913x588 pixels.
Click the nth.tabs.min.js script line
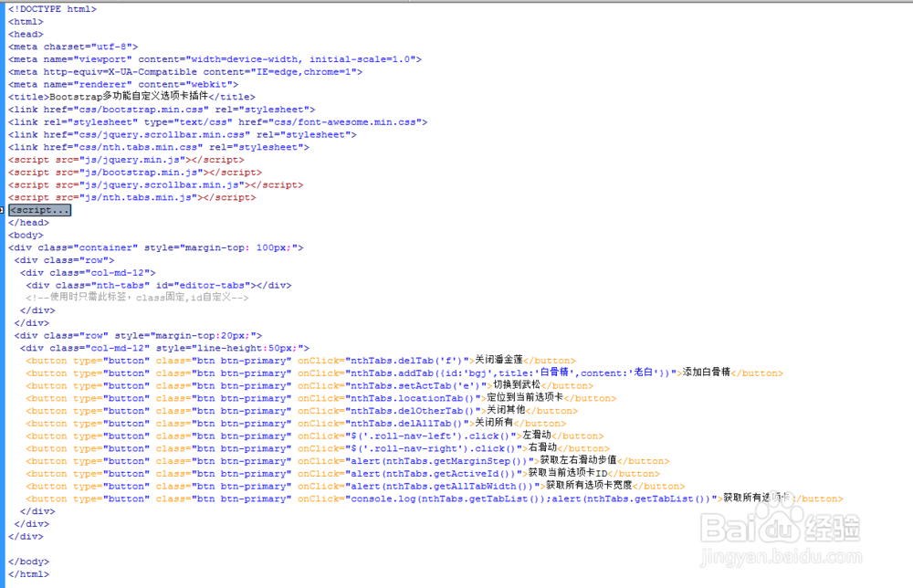[x=132, y=197]
